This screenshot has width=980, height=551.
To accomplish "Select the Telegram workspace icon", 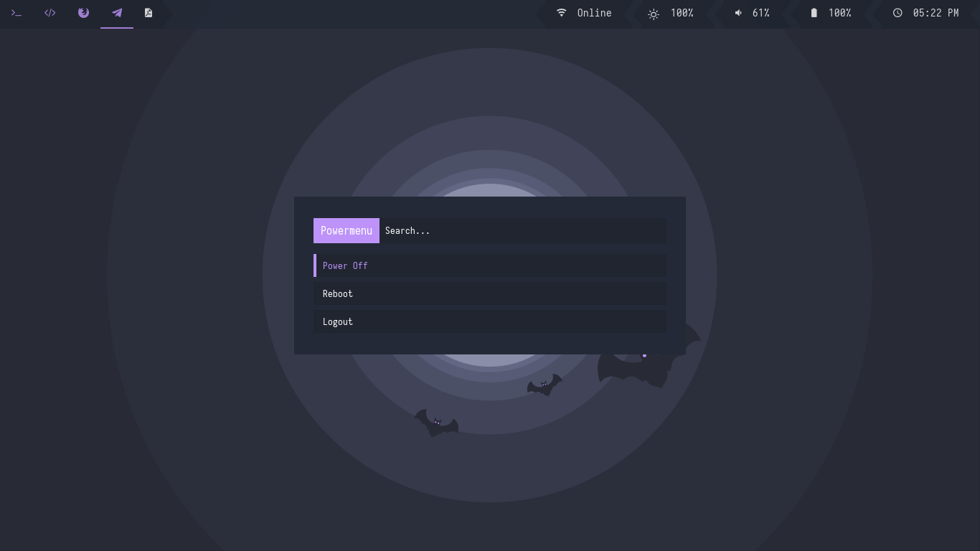I will click(x=117, y=13).
